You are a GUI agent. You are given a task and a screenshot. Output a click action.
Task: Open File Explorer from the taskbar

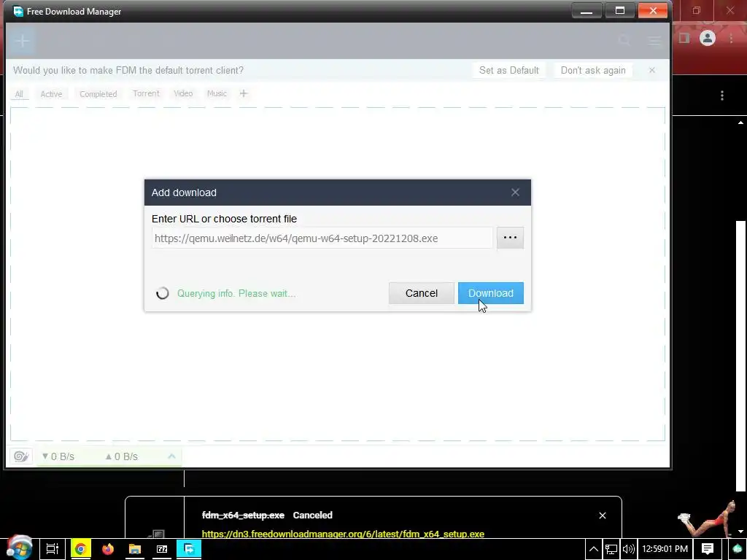135,549
